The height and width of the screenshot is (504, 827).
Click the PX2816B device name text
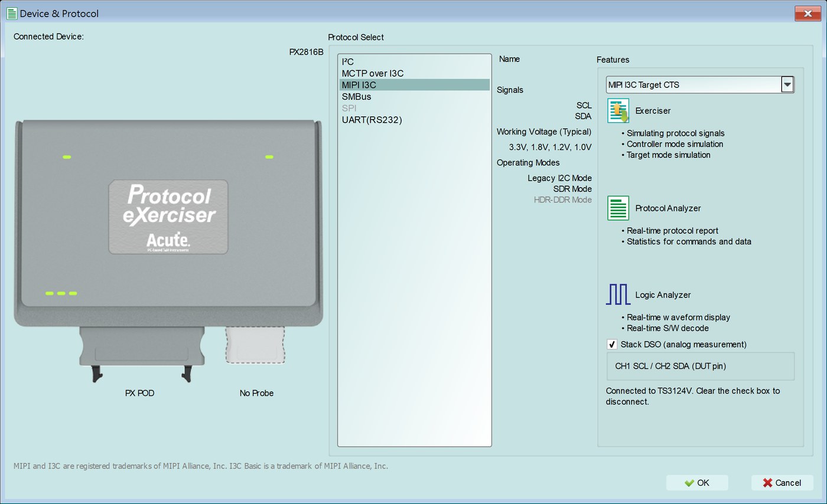click(307, 52)
